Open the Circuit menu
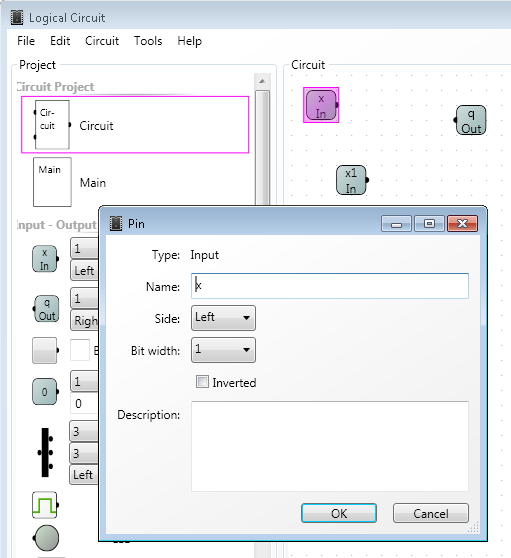Image resolution: width=511 pixels, height=558 pixels. pyautogui.click(x=102, y=41)
